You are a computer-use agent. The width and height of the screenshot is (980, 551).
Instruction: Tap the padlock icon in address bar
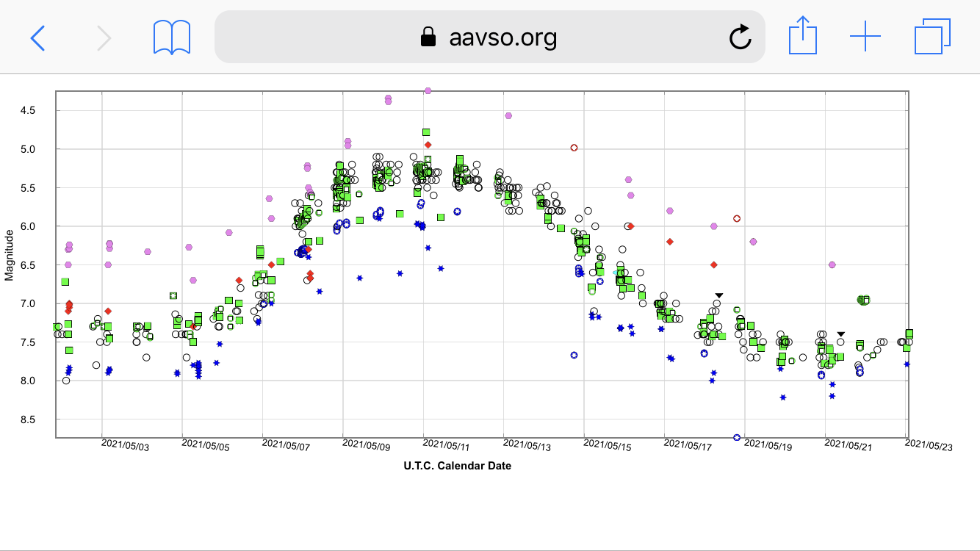(428, 37)
